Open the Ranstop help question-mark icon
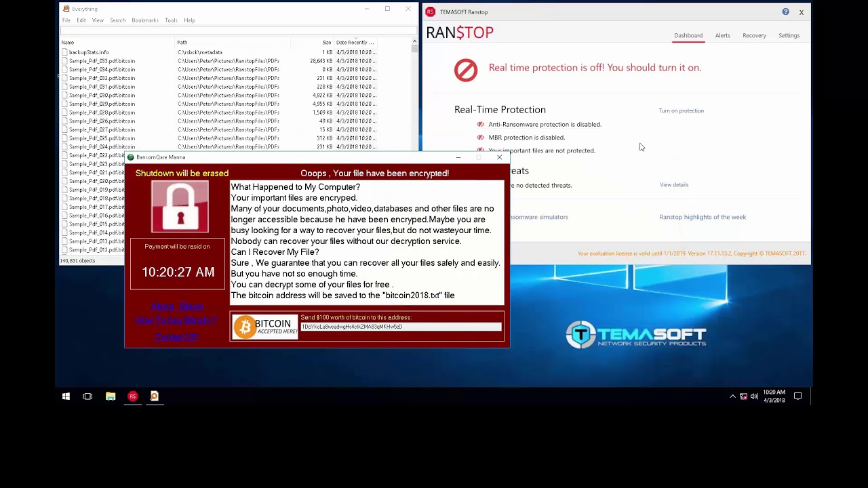Screen dimensions: 868x488 [x=785, y=12]
